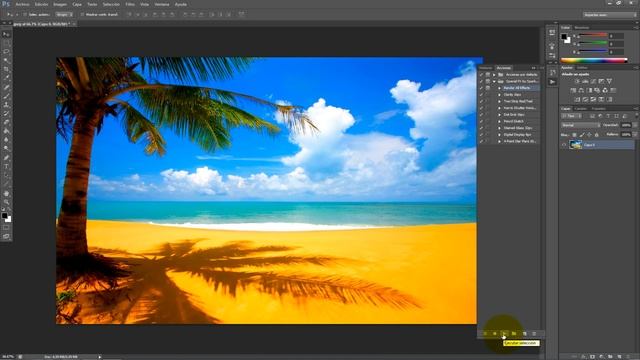The height and width of the screenshot is (360, 640).
Task: Select the Brush tool
Action: pos(6,96)
